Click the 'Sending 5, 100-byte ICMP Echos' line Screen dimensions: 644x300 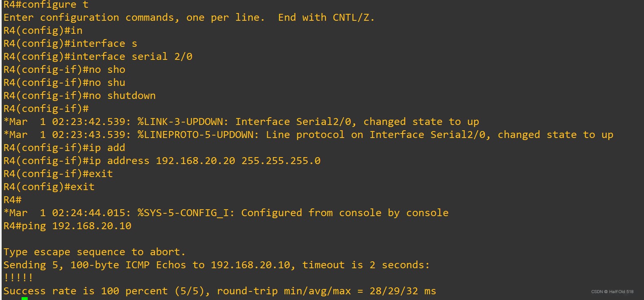tap(216, 265)
